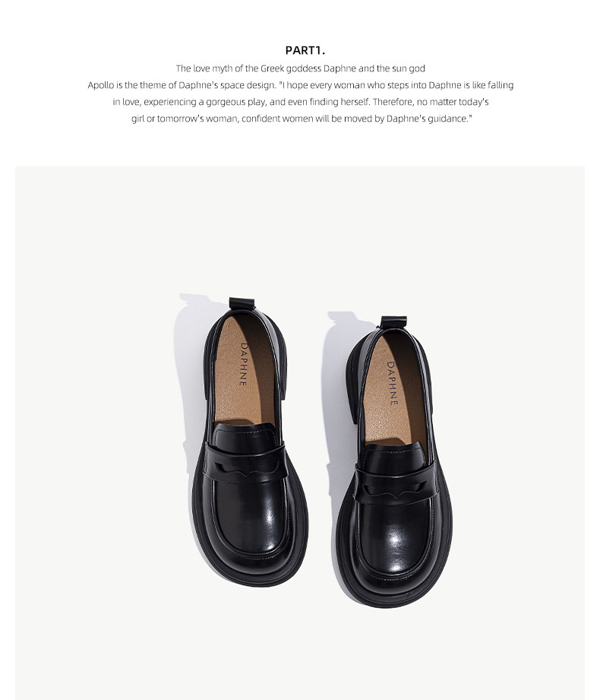This screenshot has height=700, width=600.
Task: Click the line starting "in love, experiencing"
Action: tap(300, 102)
